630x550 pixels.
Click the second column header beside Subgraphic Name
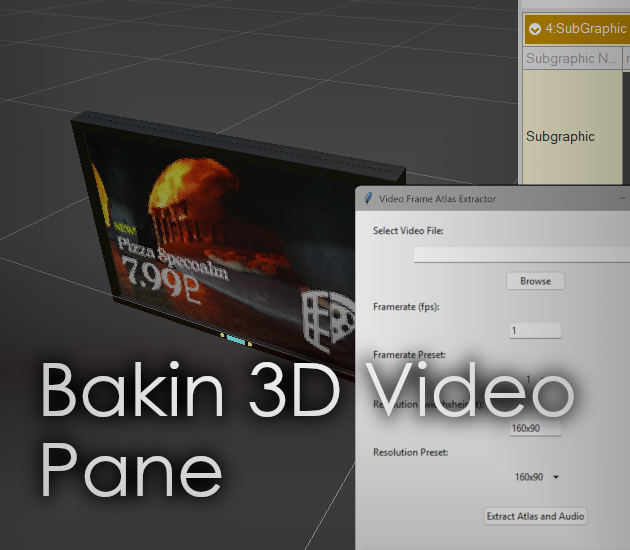626,59
